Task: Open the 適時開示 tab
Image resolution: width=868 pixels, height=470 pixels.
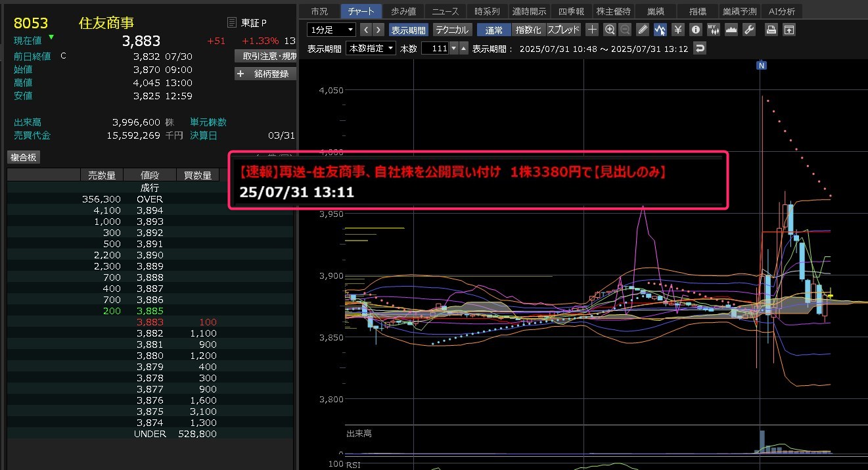Action: click(529, 11)
